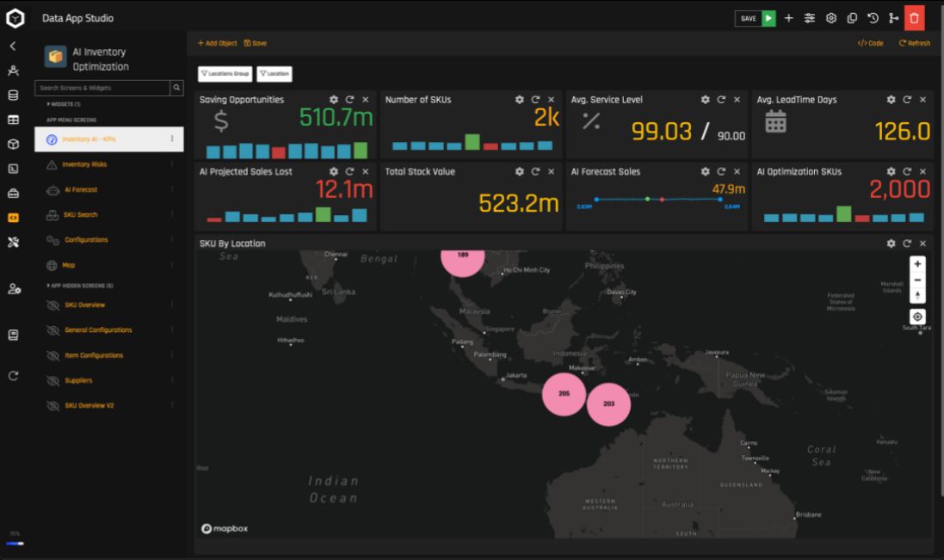Open the terminal console icon in left rail
This screenshot has width=944, height=560.
click(13, 169)
